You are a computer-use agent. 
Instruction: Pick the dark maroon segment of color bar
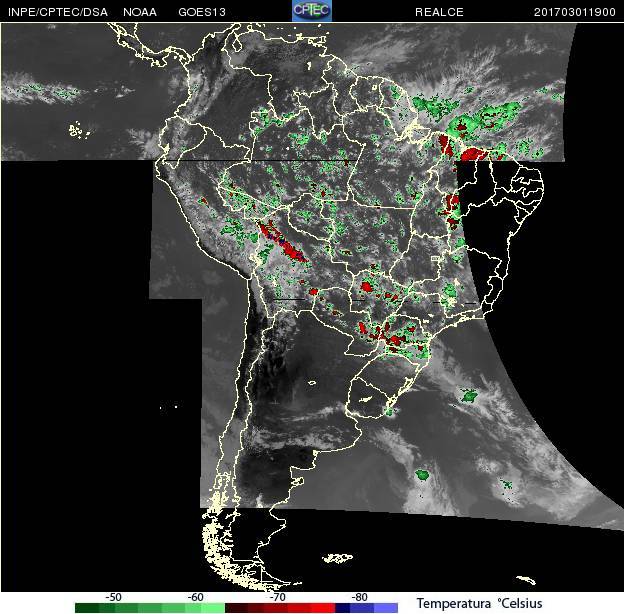tap(236, 608)
